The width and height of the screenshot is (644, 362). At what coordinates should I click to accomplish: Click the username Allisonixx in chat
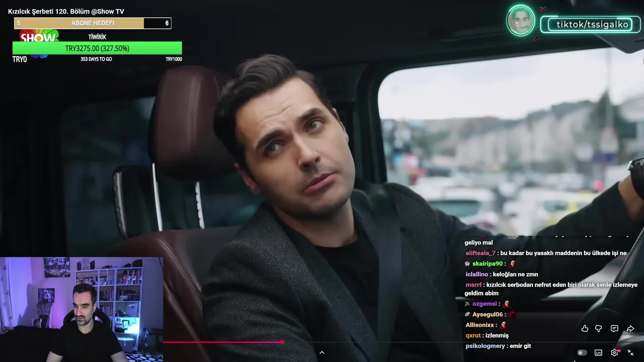(480, 325)
